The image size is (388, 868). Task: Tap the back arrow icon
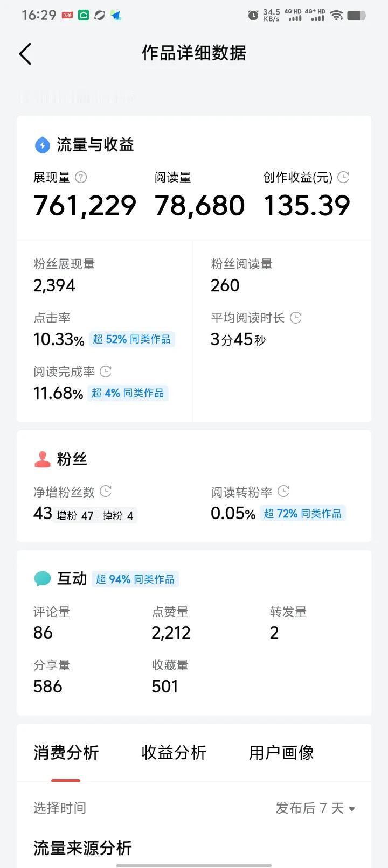coord(25,54)
